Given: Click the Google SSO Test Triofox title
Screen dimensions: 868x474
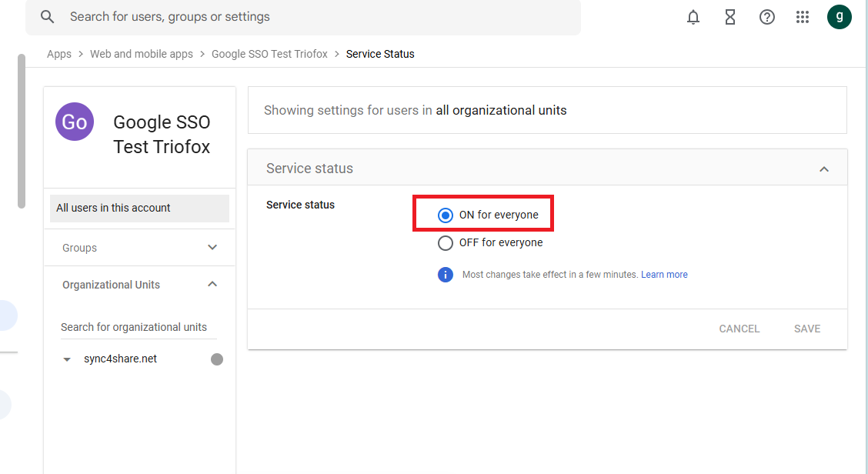Looking at the screenshot, I should 162,135.
